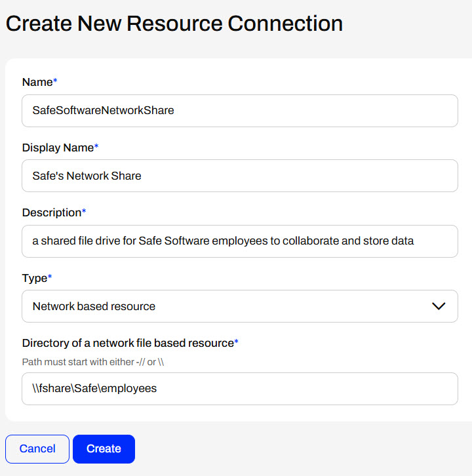Select the network directory path field
Viewport: 472px width, 476px height.
(x=239, y=389)
